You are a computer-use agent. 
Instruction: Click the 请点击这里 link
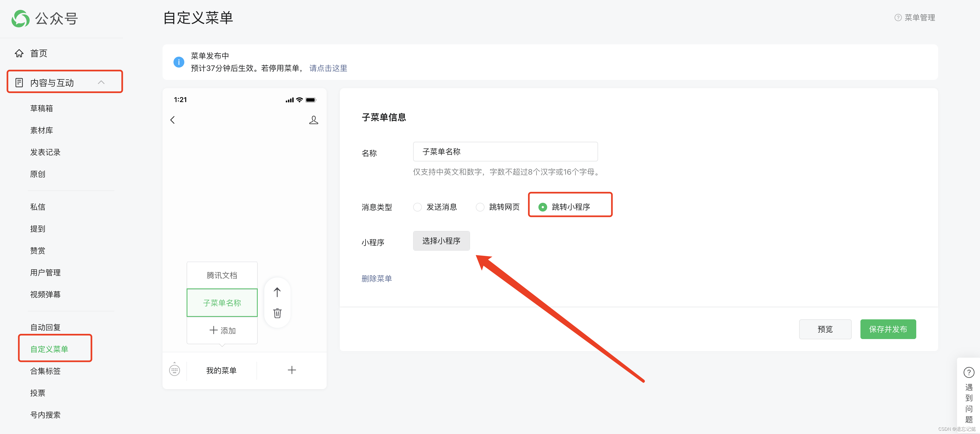click(328, 68)
